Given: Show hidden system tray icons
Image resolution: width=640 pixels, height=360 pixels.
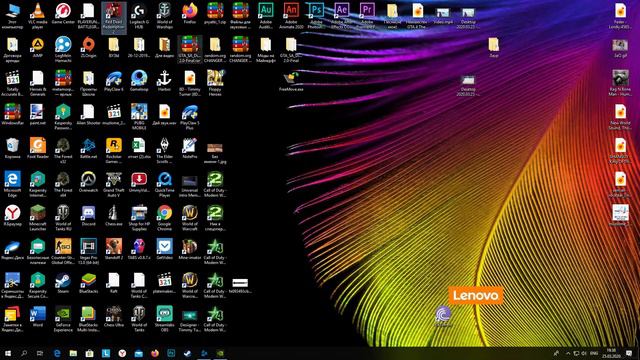Looking at the screenshot, I should click(568, 353).
